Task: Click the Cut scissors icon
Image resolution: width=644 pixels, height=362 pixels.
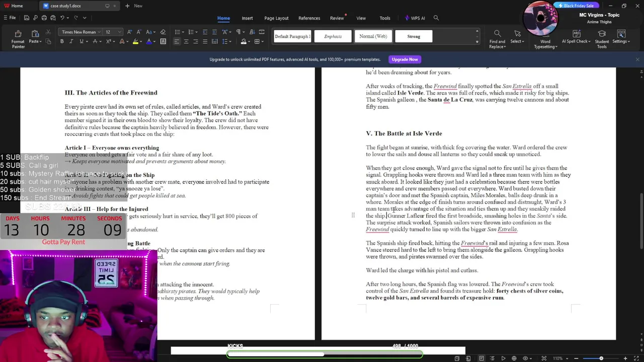Action: tap(48, 32)
